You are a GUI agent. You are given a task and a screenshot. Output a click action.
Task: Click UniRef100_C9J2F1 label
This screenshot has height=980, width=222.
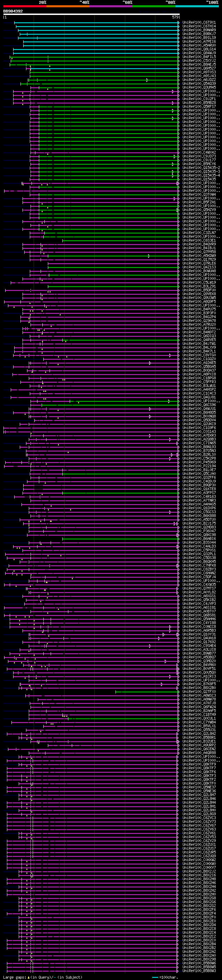pos(199,99)
